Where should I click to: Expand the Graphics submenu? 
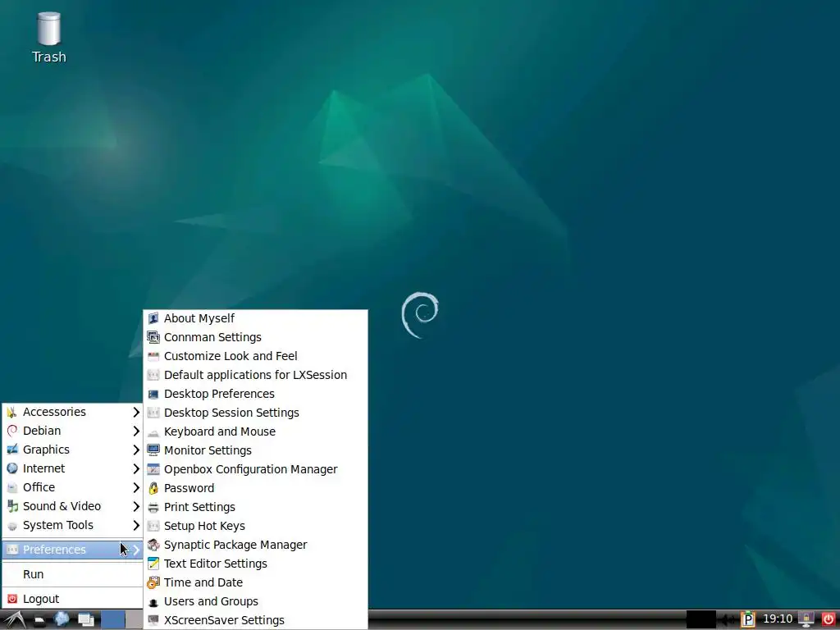(72, 450)
